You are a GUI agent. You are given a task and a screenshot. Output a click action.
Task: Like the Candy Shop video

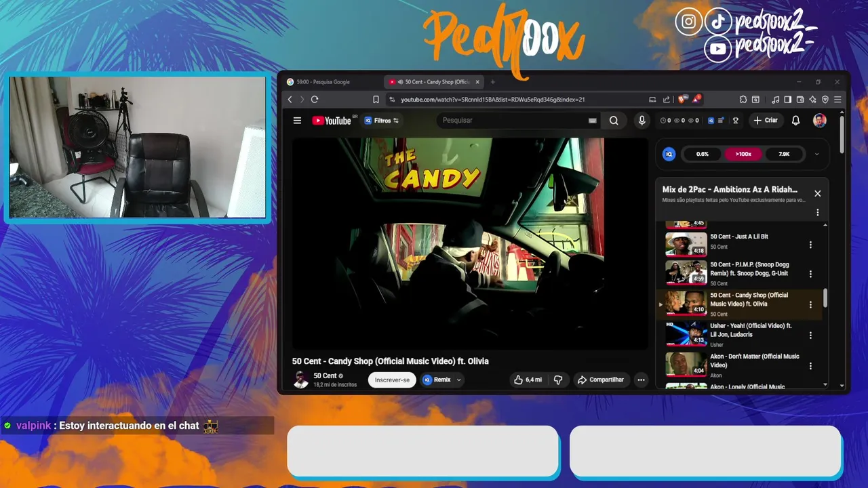528,380
